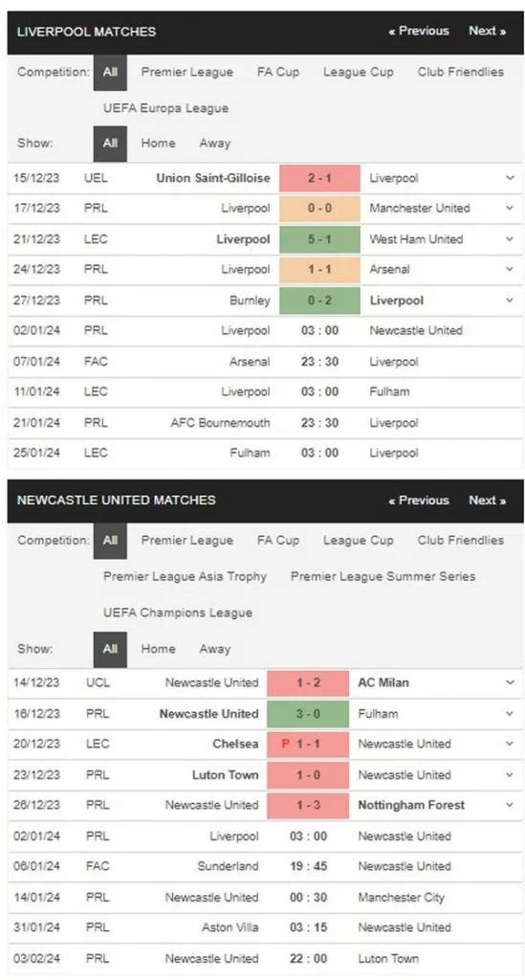Expand the Union Saint-Gilloise match row chevron
Viewport: 525px width, 980px height.
[510, 178]
